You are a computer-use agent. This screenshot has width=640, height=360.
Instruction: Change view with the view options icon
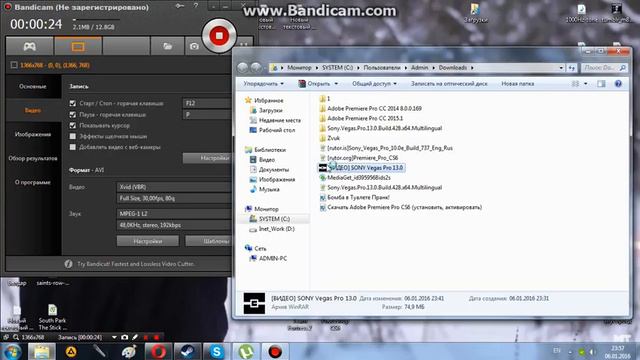click(575, 84)
